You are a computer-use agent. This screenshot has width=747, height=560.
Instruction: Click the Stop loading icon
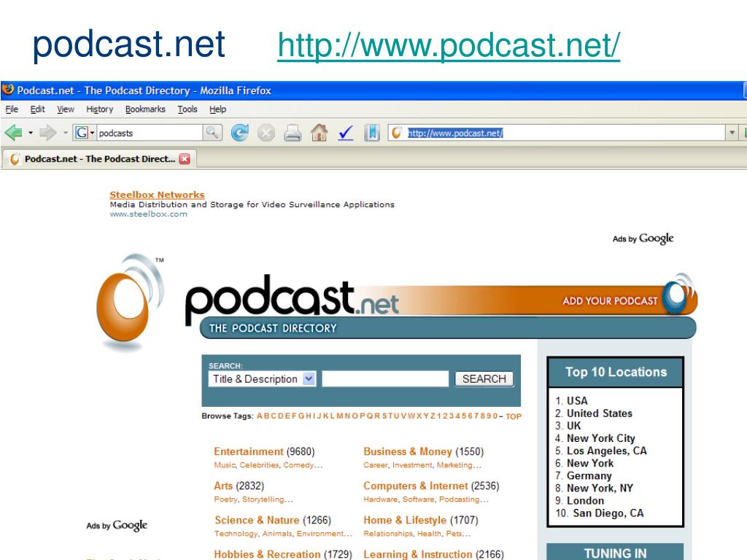point(266,133)
